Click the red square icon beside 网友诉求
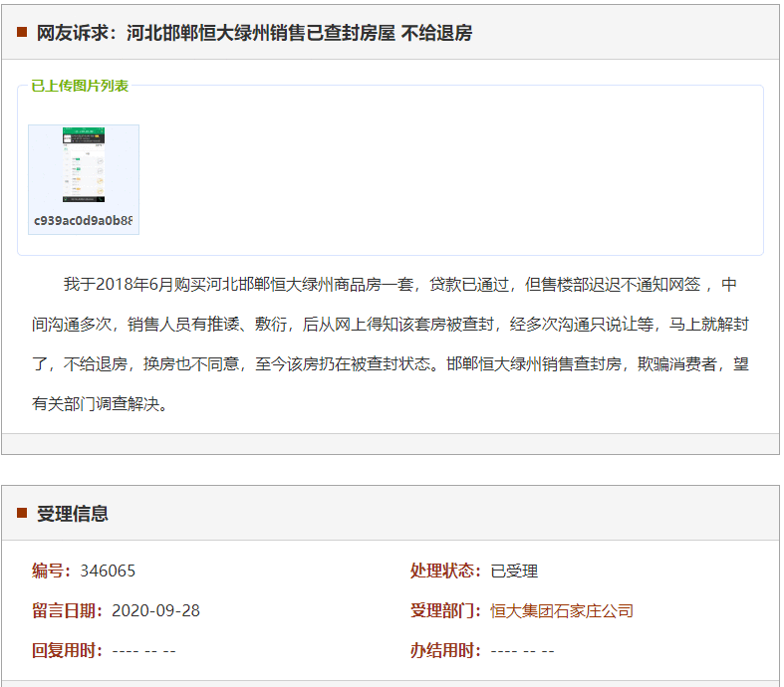The image size is (784, 687). pyautogui.click(x=22, y=33)
